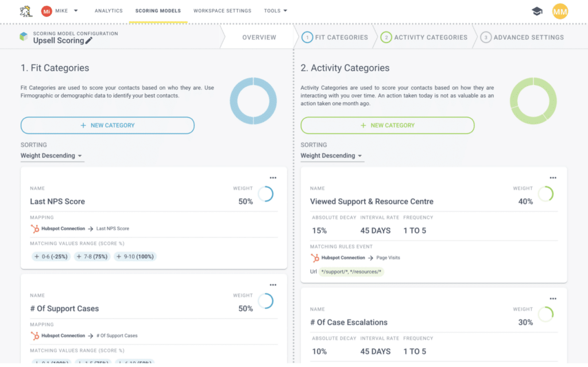Click the 15% absolute decay value
588x367 pixels.
click(x=319, y=231)
